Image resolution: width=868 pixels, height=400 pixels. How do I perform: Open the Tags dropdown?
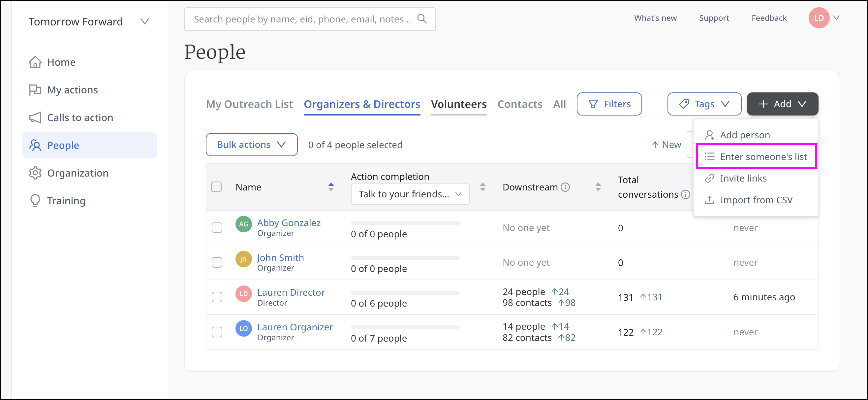click(x=704, y=104)
